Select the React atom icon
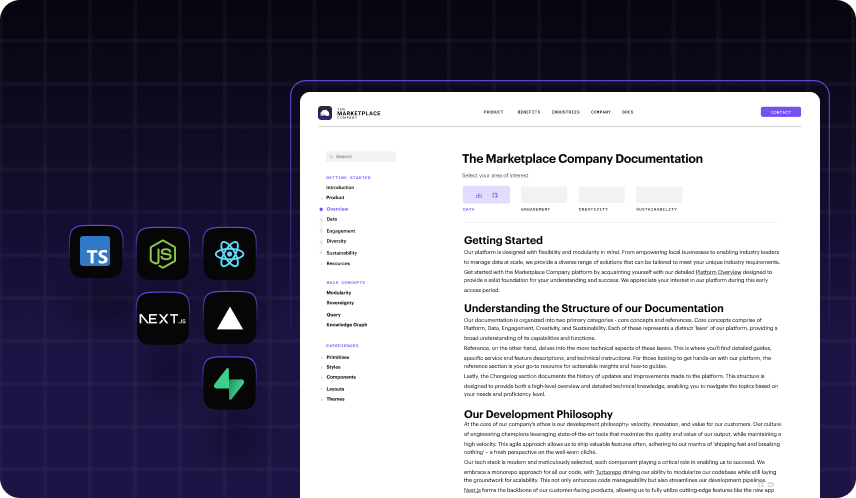856x498 pixels. pyautogui.click(x=230, y=252)
